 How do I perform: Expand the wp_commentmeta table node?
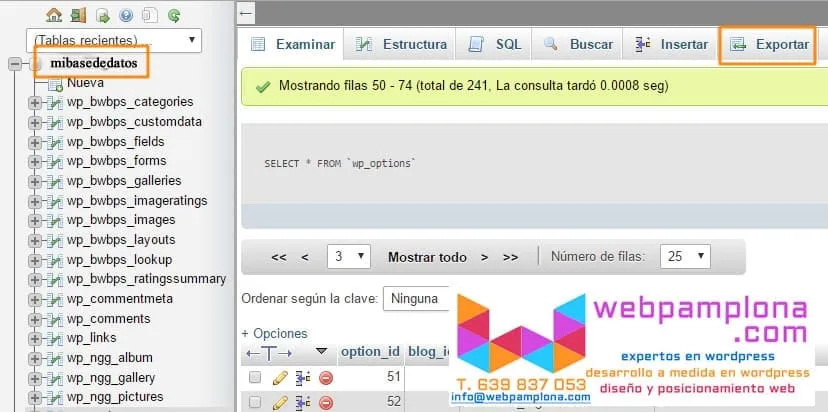pos(35,299)
